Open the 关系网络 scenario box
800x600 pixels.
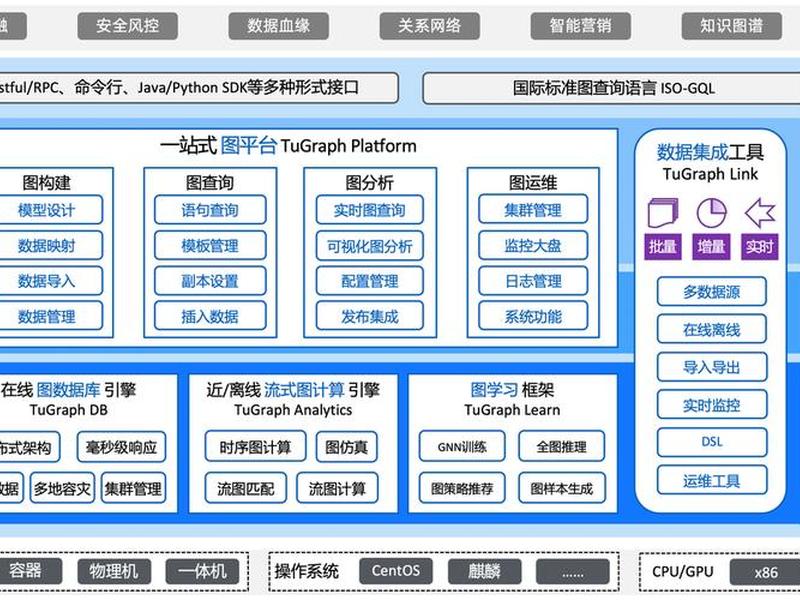tap(430, 26)
